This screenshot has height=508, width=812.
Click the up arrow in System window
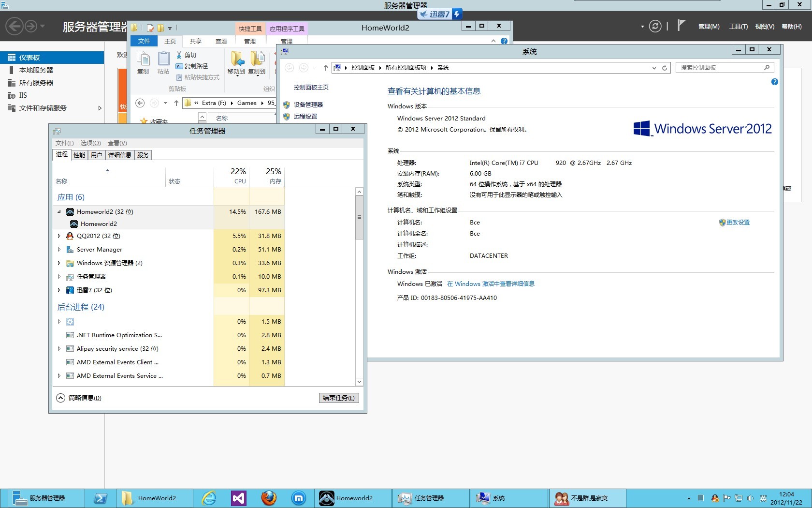tap(325, 68)
